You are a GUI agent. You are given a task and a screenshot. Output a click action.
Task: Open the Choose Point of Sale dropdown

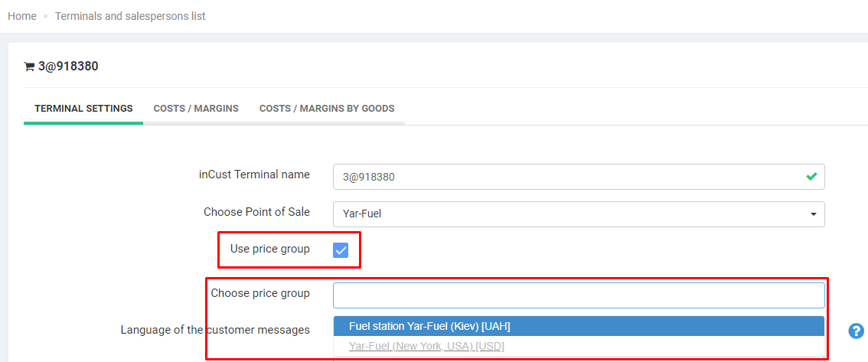(578, 214)
